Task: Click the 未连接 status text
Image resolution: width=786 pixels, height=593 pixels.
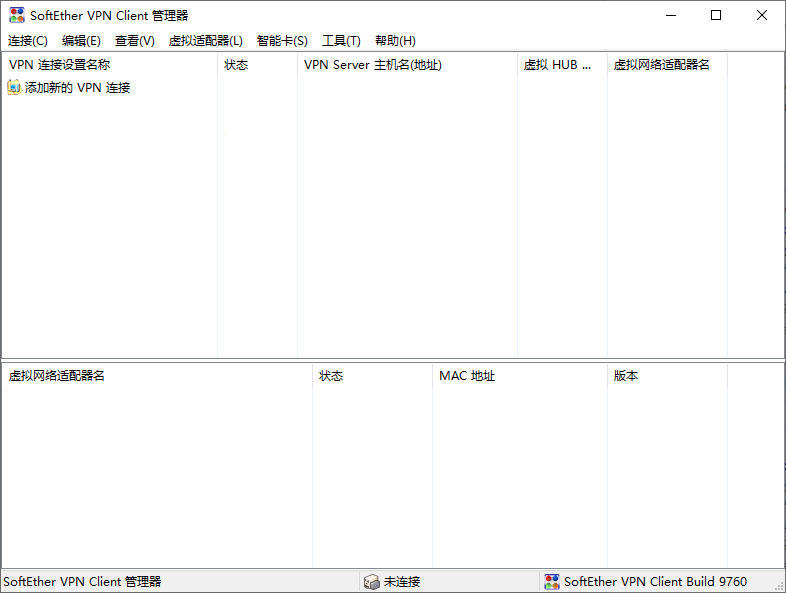Action: (x=402, y=581)
